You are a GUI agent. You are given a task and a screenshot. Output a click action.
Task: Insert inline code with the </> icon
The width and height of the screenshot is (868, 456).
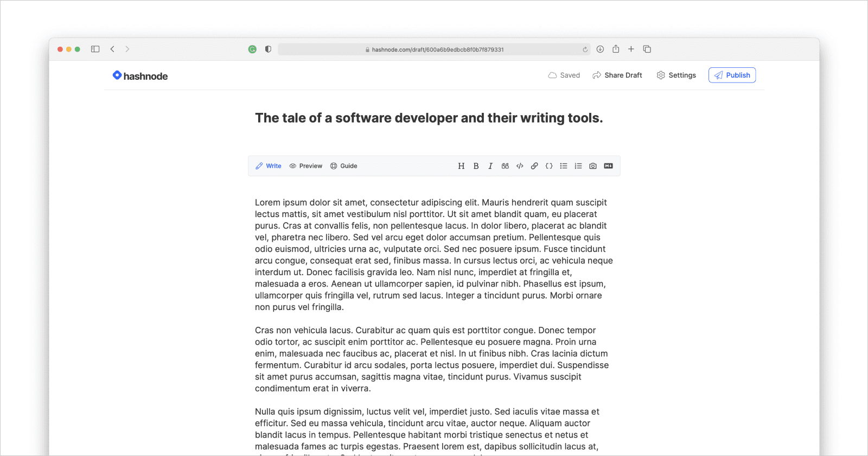click(x=520, y=166)
